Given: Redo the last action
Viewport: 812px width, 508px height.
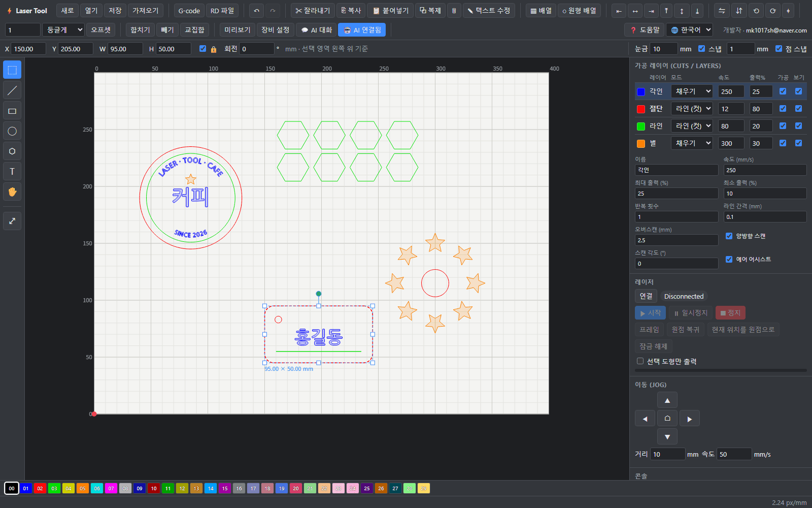Looking at the screenshot, I should pos(273,11).
